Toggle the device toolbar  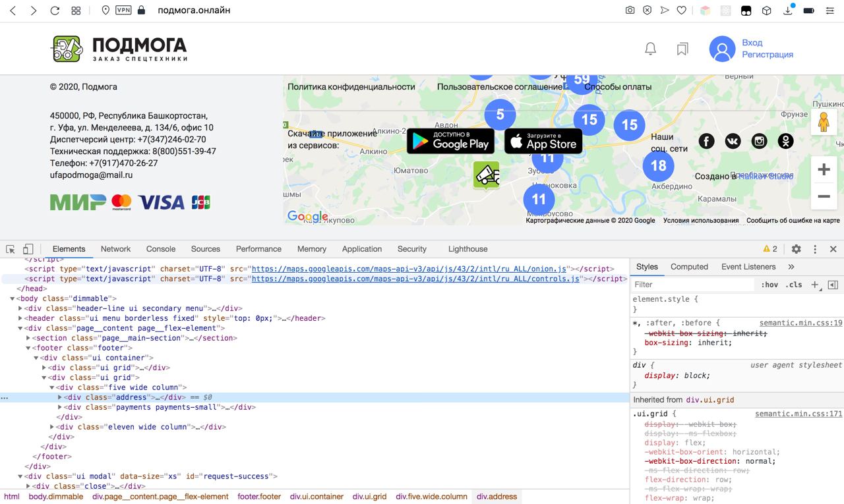click(x=28, y=249)
